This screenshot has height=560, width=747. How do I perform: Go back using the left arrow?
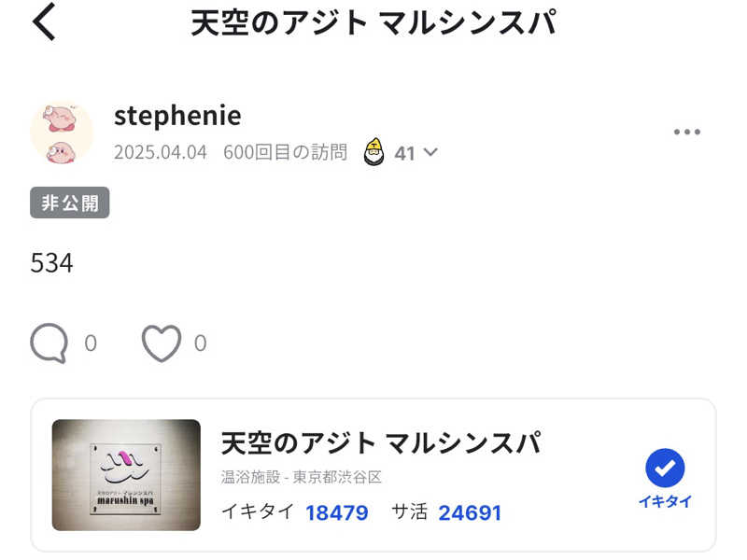[44, 21]
